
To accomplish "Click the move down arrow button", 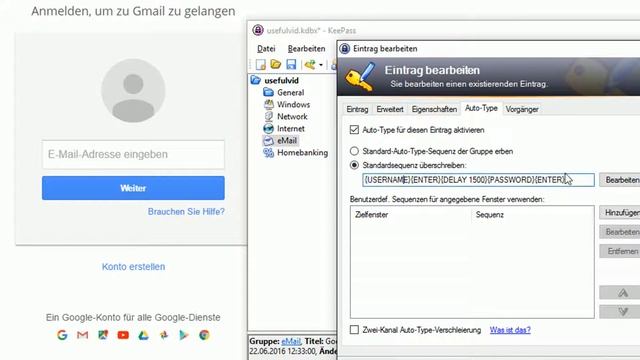I will point(621,311).
